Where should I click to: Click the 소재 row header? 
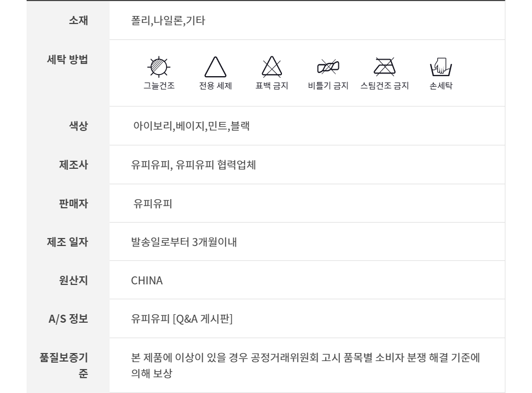pyautogui.click(x=78, y=21)
